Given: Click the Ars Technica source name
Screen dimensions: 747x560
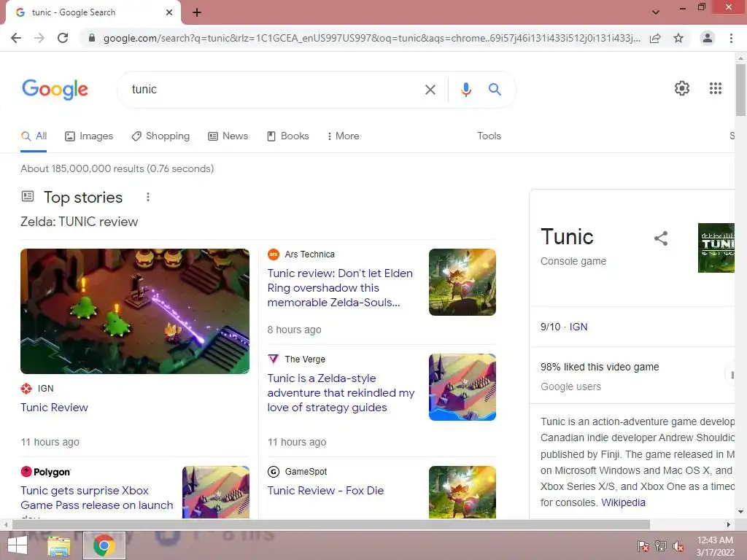Looking at the screenshot, I should pos(309,254).
